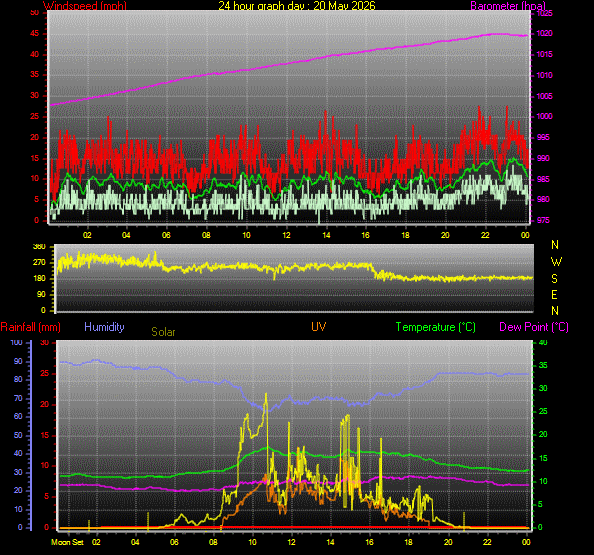Pick hour 06 on the rainfall graph time axis
Screen dimensions: 594x555
tap(174, 542)
